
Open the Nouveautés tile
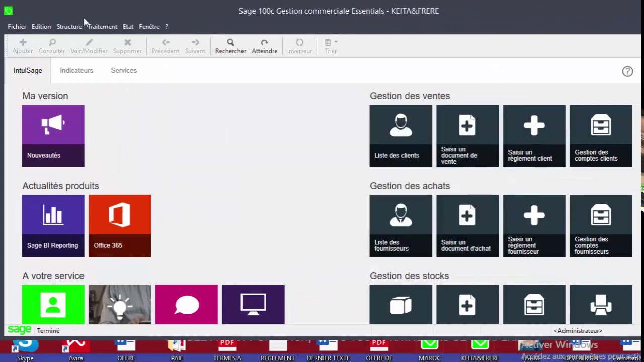pos(53,136)
